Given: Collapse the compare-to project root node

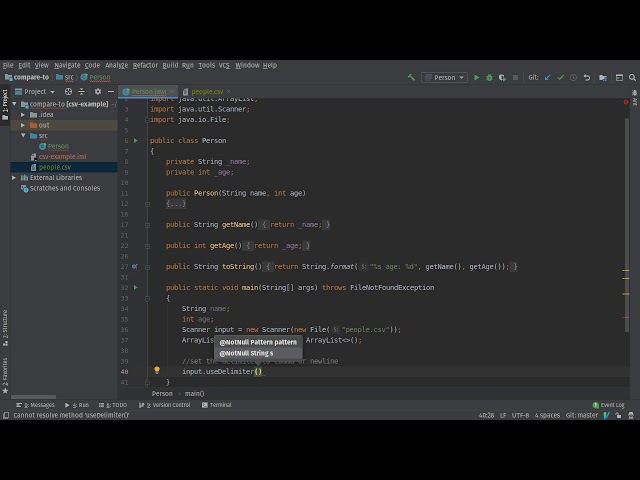Looking at the screenshot, I should click(x=15, y=104).
